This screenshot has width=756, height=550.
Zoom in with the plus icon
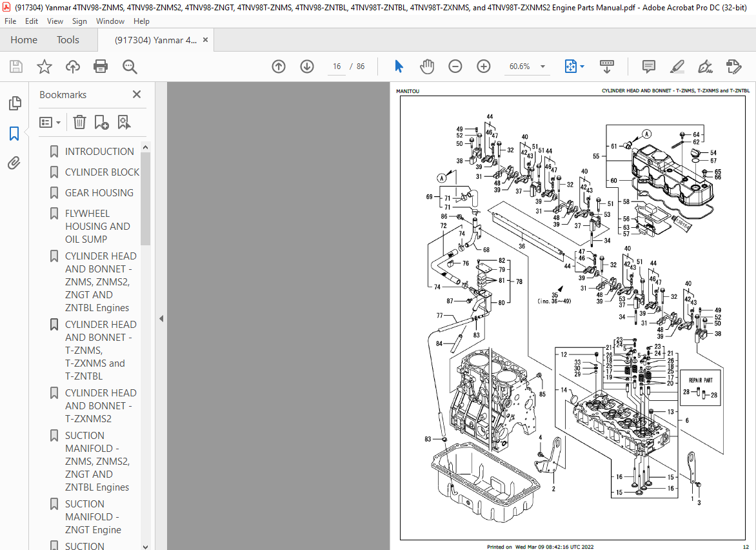tap(484, 66)
